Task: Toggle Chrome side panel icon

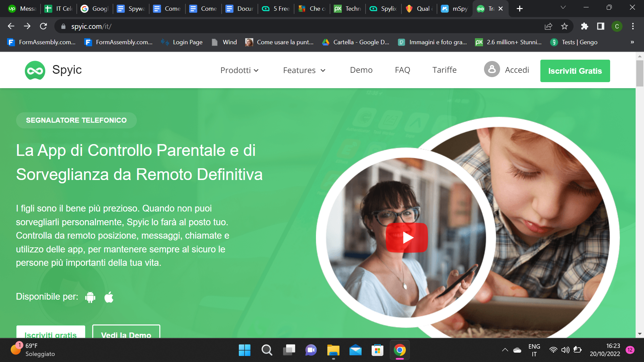Action: pyautogui.click(x=600, y=26)
